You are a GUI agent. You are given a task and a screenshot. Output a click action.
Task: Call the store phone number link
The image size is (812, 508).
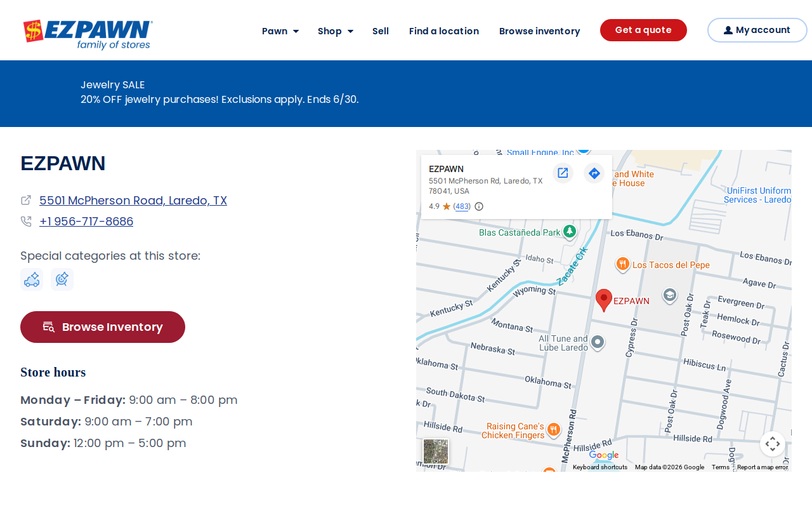86,222
